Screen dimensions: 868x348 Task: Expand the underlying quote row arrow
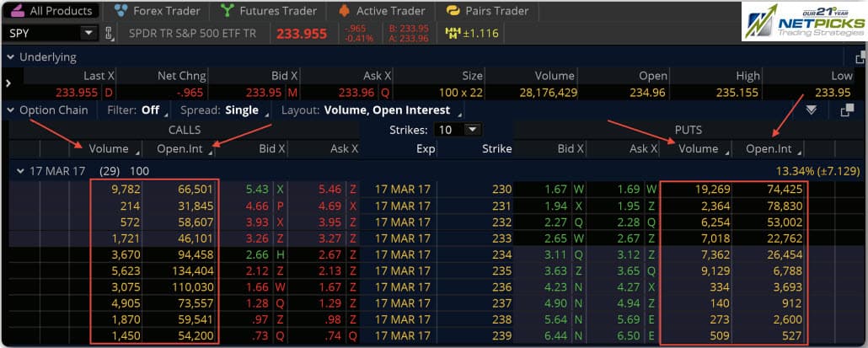(8, 83)
